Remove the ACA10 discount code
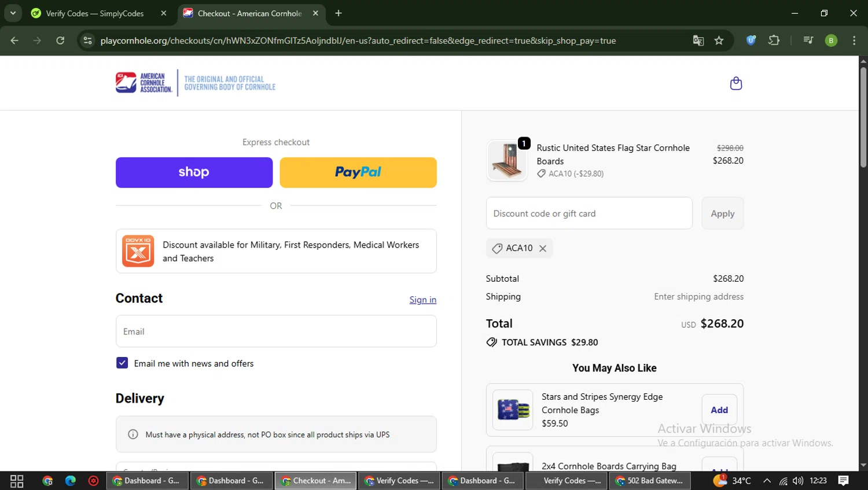The height and width of the screenshot is (490, 868). coord(543,248)
